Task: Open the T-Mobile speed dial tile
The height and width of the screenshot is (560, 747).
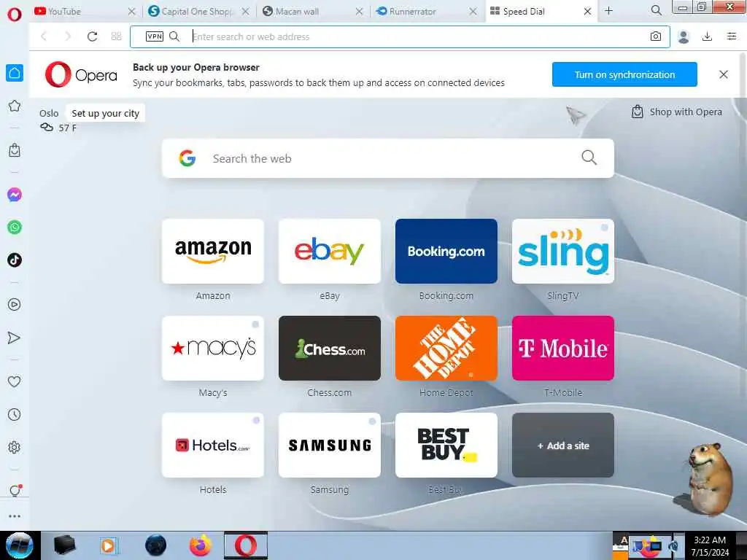Action: tap(563, 348)
